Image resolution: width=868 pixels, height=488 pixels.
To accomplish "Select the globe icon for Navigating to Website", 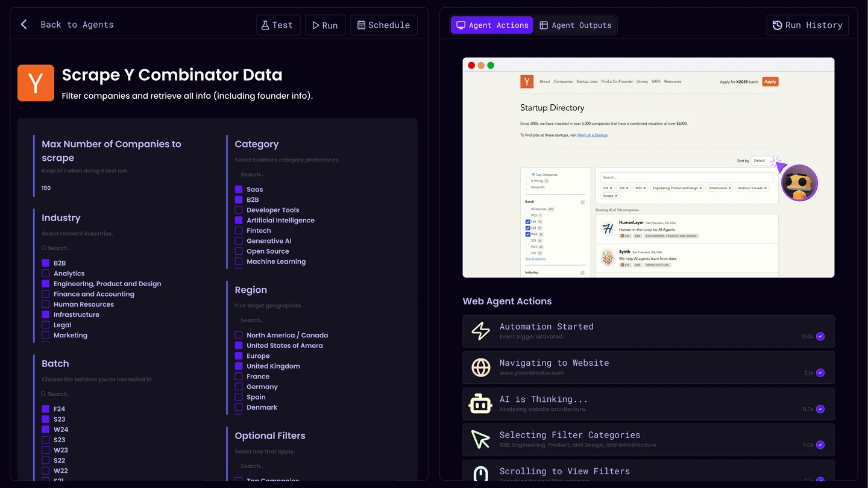I will 480,368.
